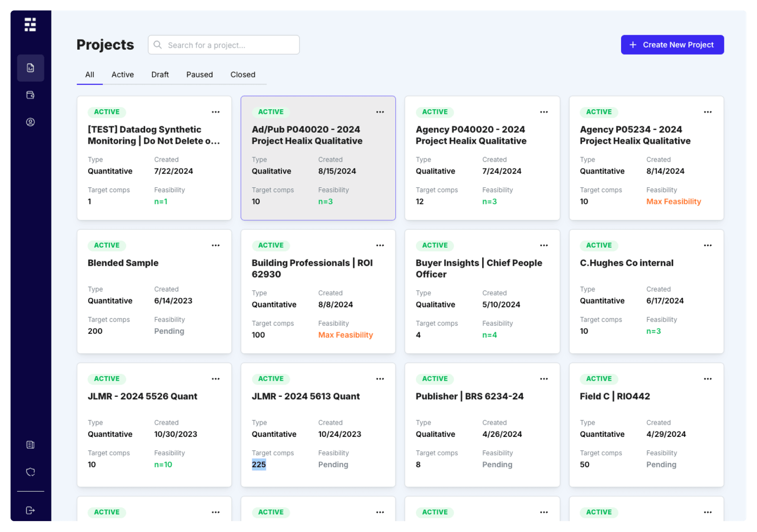Click Max Feasibility on Agency P05234 card
This screenshot has height=532, width=757.
click(x=674, y=201)
